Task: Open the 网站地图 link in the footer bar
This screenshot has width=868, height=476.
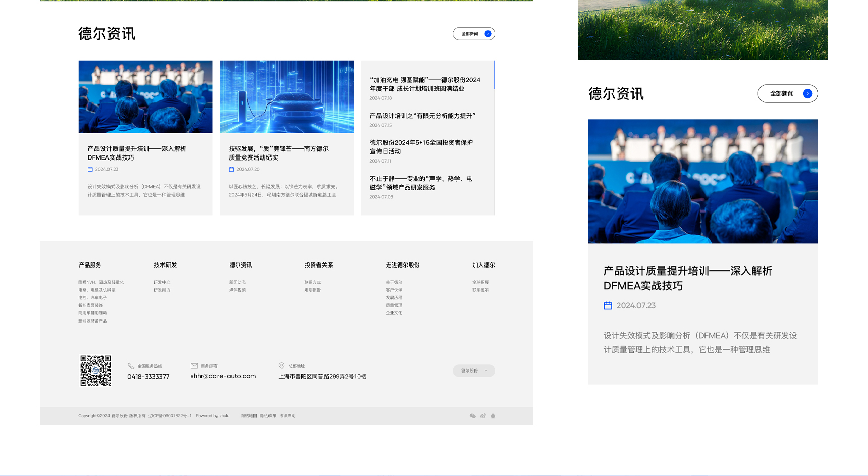Action: [249, 416]
